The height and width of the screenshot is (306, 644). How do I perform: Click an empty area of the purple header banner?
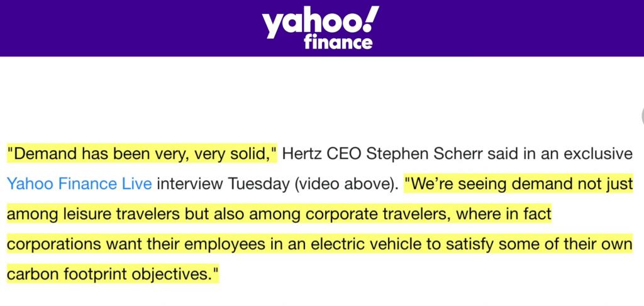[x=123, y=28]
